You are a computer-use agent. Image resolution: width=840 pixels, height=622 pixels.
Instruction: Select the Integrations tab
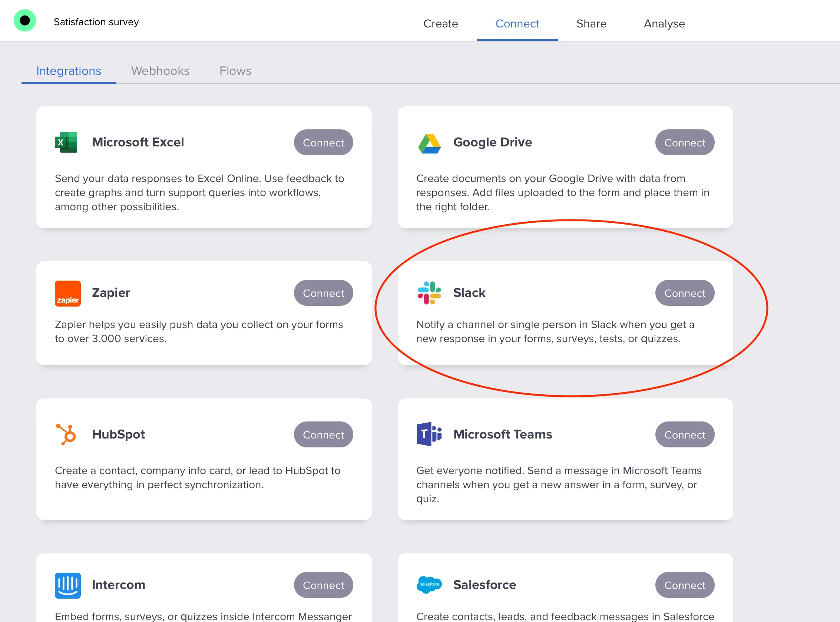click(69, 71)
